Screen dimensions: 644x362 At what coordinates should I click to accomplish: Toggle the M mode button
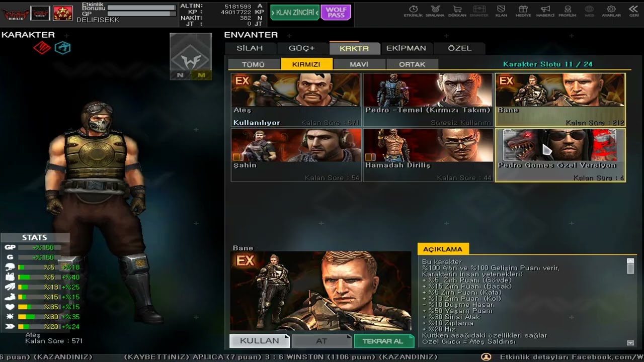(x=201, y=75)
